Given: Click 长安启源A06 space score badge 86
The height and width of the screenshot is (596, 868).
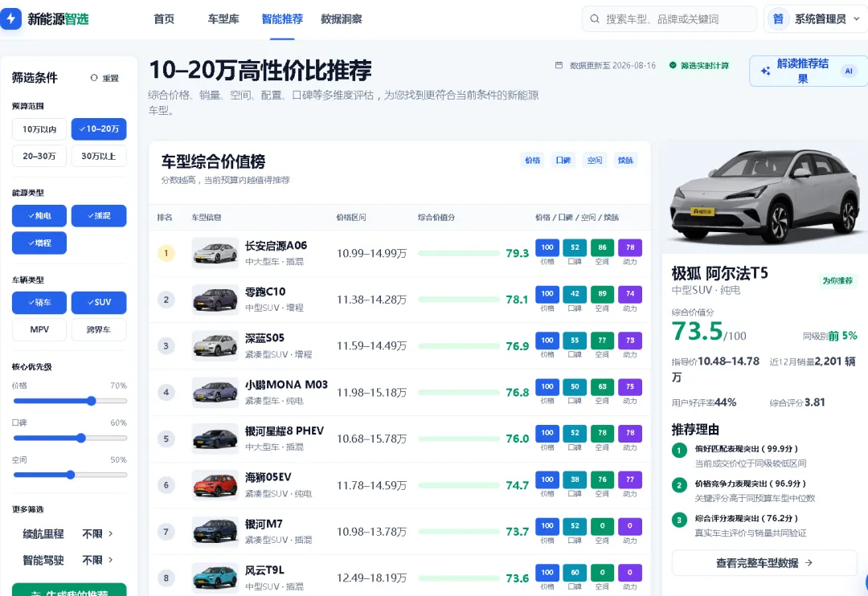Looking at the screenshot, I should pos(602,247).
